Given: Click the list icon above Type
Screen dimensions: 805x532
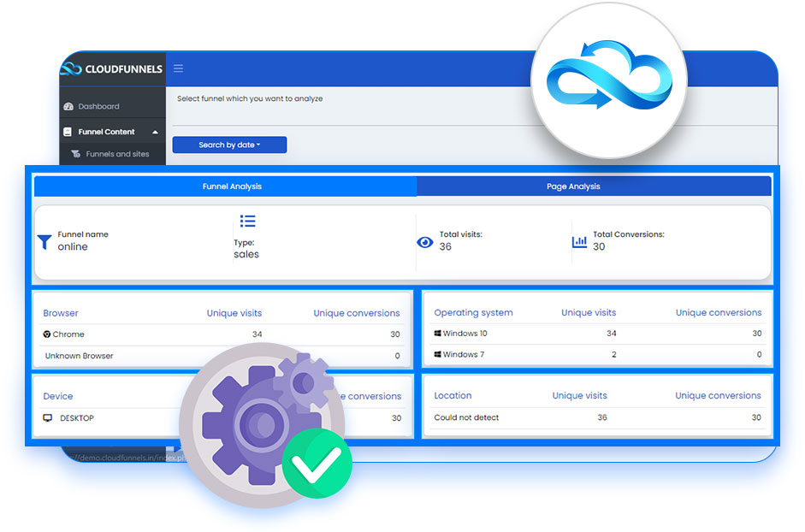Looking at the screenshot, I should tap(247, 221).
